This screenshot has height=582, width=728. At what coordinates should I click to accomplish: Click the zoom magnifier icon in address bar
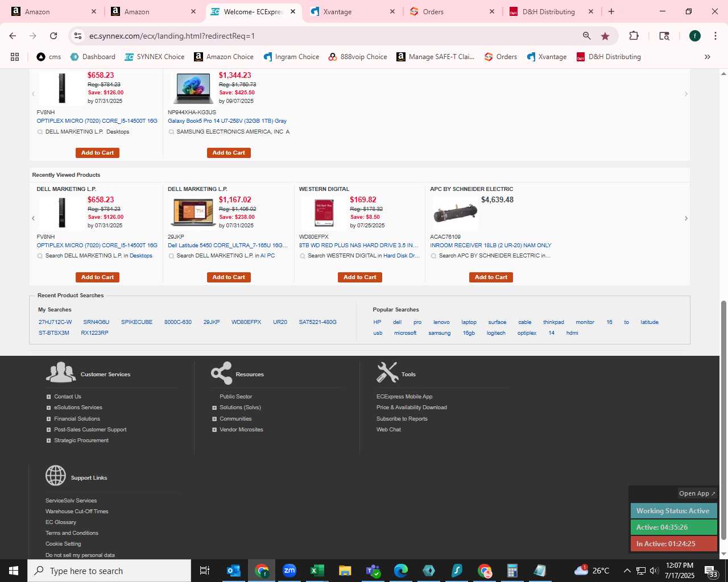point(586,36)
